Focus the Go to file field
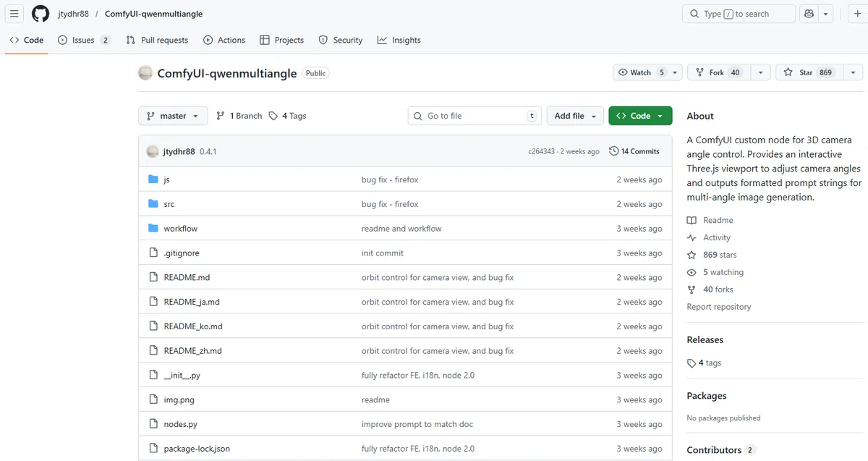Image resolution: width=868 pixels, height=461 pixels. (x=475, y=116)
